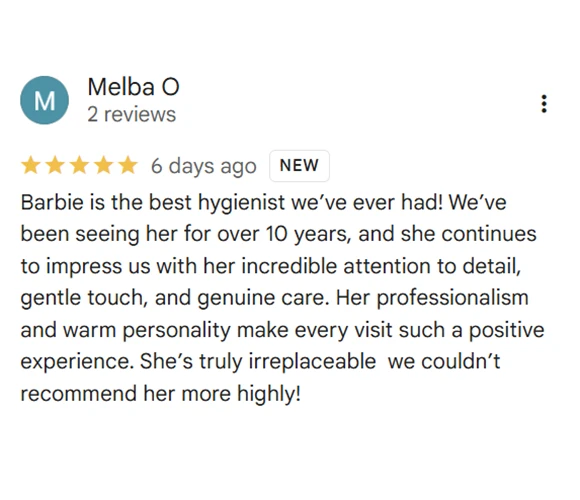The image size is (580, 500).
Task: Click the word "Barbie" in the review
Action: pos(52,202)
